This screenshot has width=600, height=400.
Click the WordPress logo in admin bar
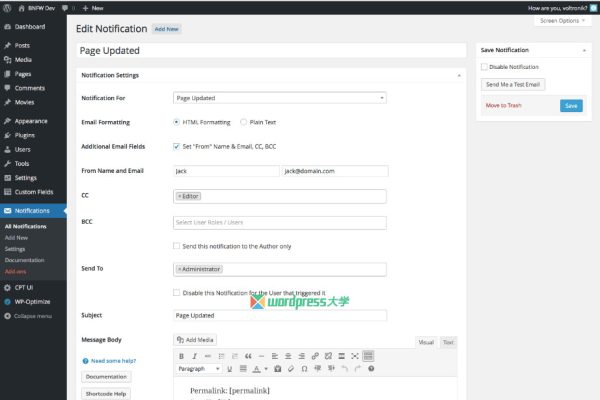tap(8, 6)
